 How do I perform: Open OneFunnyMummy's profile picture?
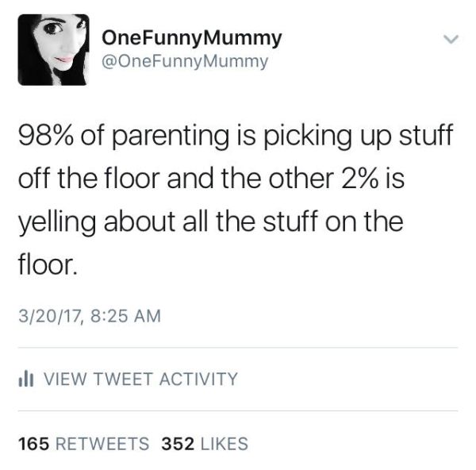tap(52, 49)
